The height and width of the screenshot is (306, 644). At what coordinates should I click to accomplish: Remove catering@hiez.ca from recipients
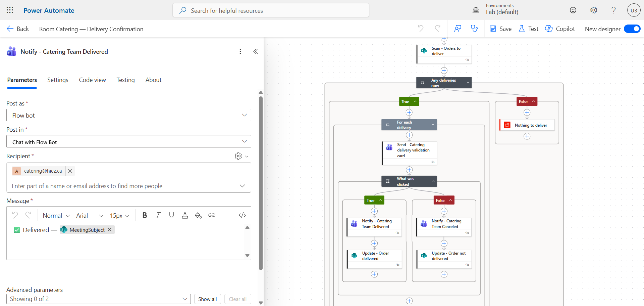[x=70, y=171]
